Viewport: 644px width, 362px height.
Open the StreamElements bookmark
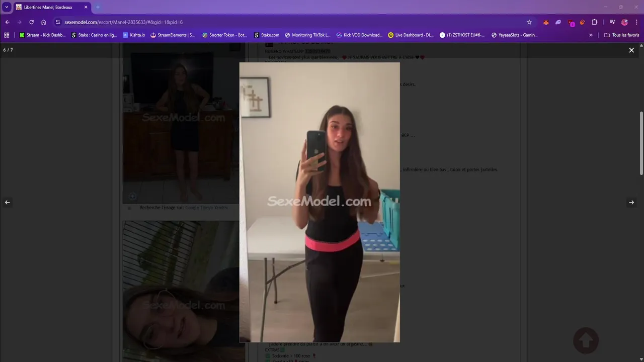pyautogui.click(x=173, y=35)
